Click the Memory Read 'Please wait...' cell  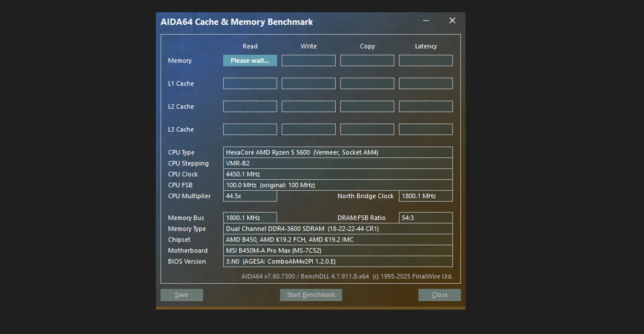point(250,60)
